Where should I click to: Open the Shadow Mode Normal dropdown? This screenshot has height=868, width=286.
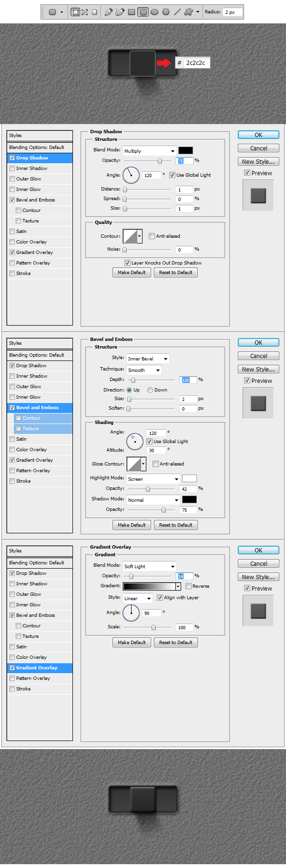coord(153,500)
